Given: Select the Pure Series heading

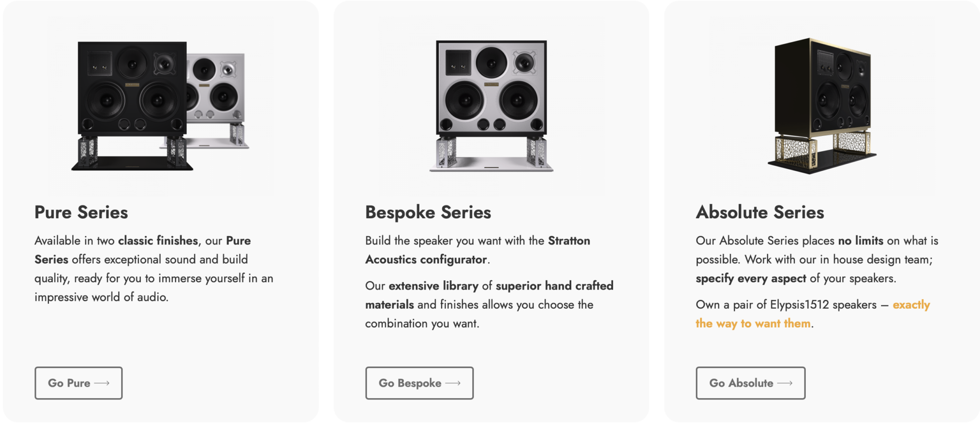Looking at the screenshot, I should click(81, 212).
